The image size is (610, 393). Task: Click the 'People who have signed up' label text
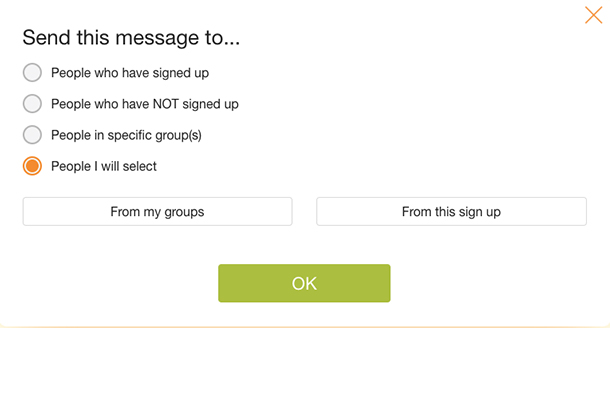(x=130, y=73)
